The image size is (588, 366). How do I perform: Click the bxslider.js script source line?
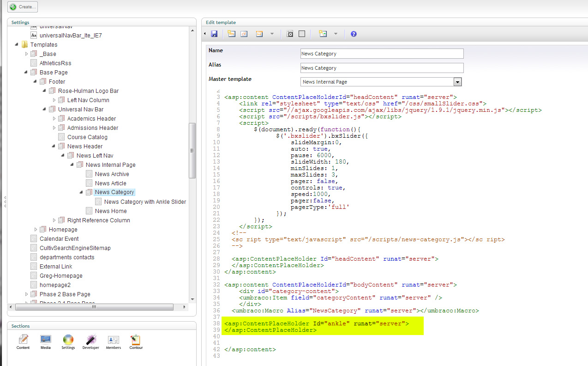[320, 116]
